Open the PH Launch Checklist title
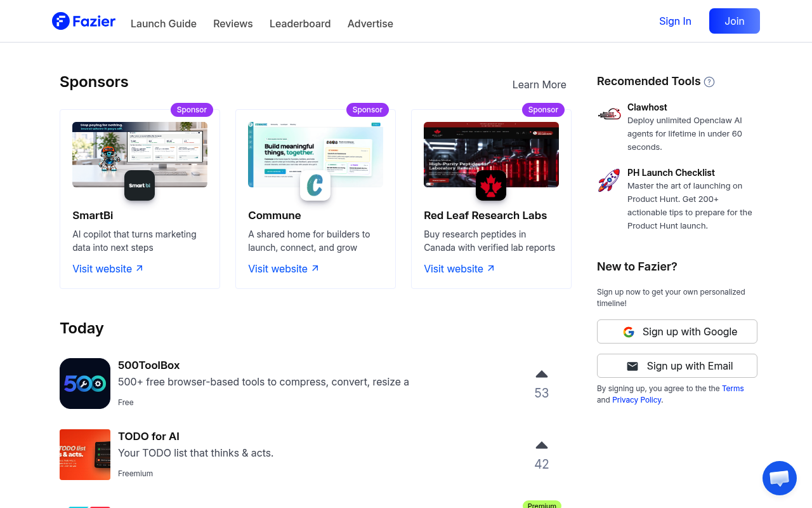The image size is (812, 508). coord(671,173)
